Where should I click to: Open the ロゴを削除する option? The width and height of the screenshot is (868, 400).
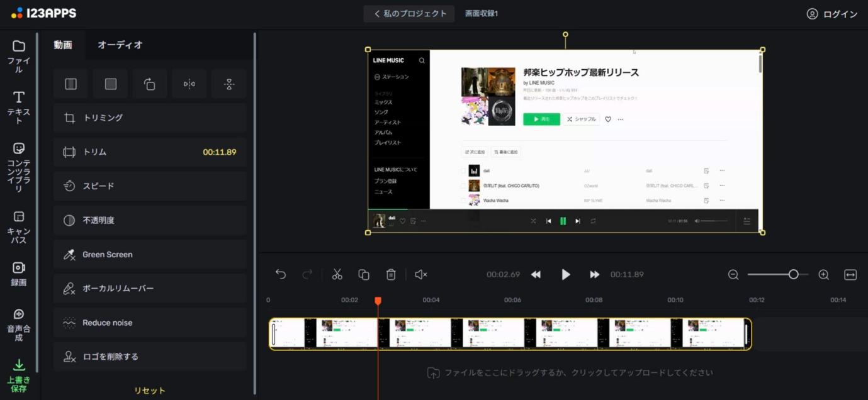(150, 357)
